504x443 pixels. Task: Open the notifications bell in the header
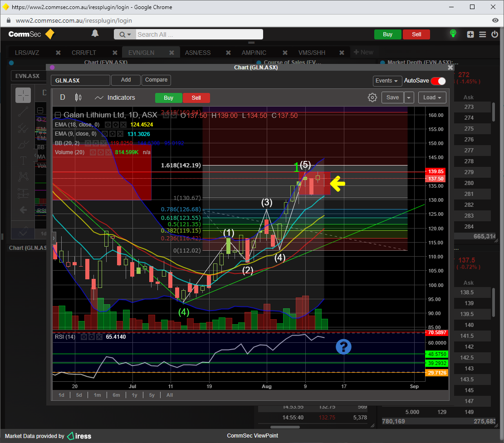click(x=95, y=34)
